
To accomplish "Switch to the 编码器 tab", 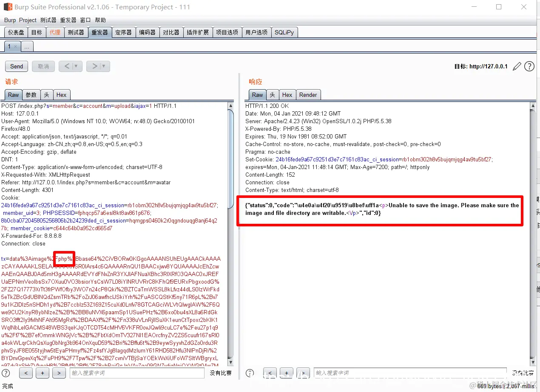I will [x=147, y=32].
